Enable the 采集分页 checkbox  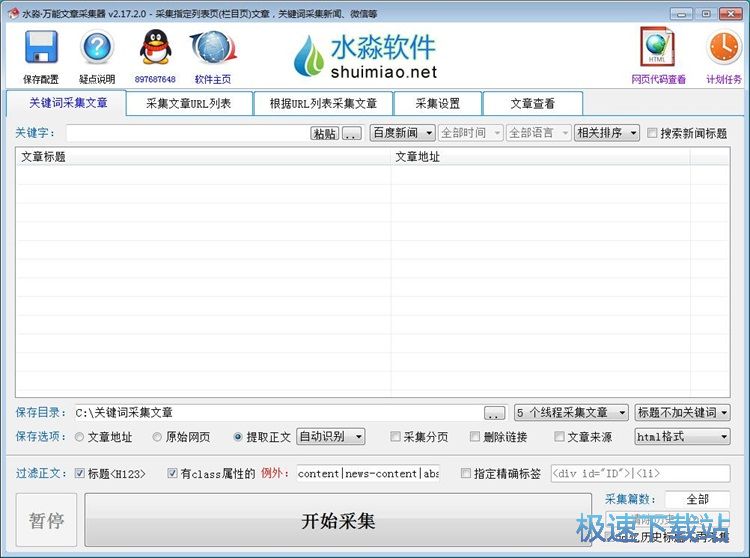point(395,437)
